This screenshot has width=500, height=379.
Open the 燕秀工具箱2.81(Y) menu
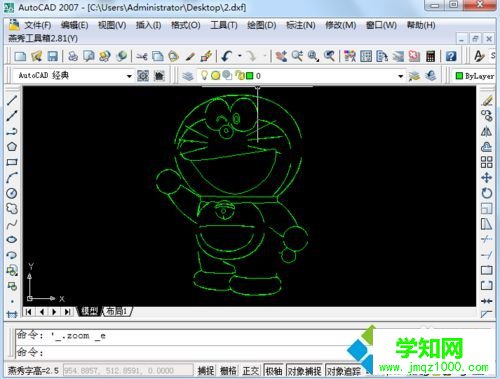pos(43,38)
